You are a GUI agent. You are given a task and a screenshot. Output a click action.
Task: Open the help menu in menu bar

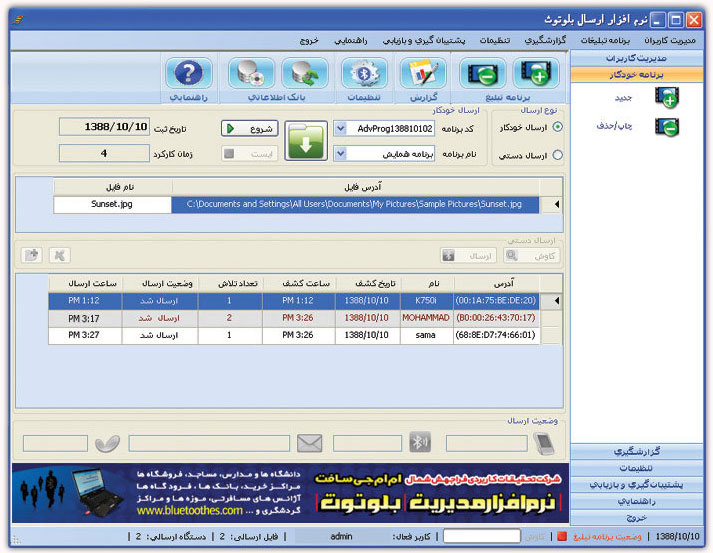click(351, 40)
